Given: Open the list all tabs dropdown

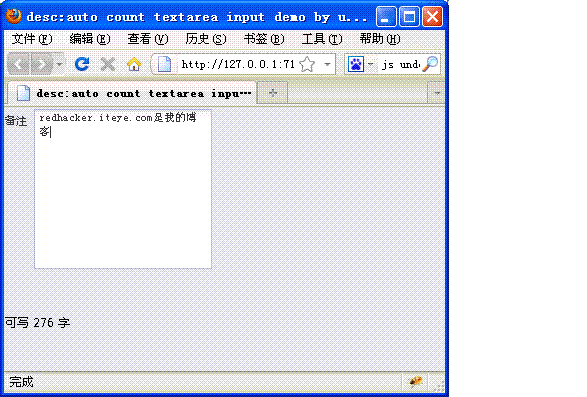Looking at the screenshot, I should (x=437, y=93).
